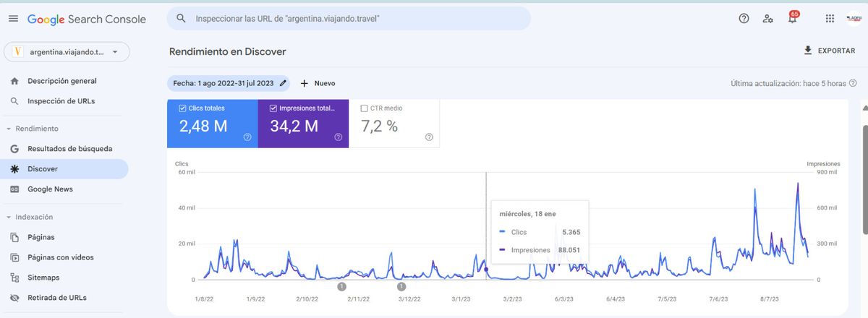
Task: Click the 2,48 M clicks value
Action: (x=203, y=126)
